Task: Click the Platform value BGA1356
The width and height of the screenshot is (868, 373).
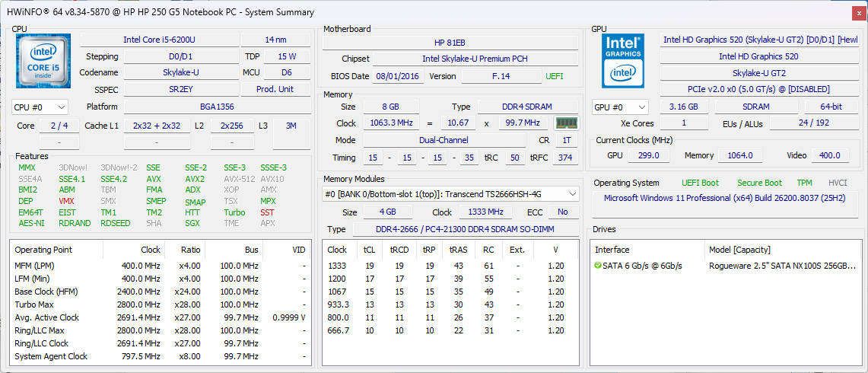Action: pos(217,107)
